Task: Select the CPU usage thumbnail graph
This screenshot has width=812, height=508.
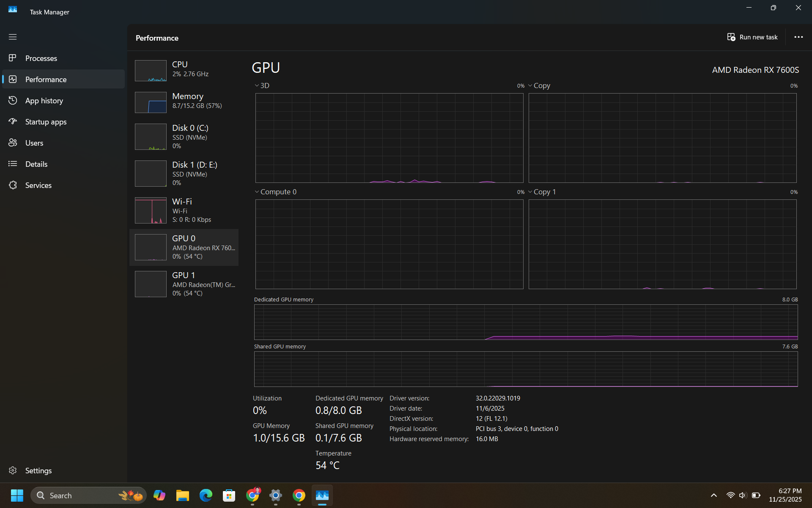Action: click(x=151, y=71)
